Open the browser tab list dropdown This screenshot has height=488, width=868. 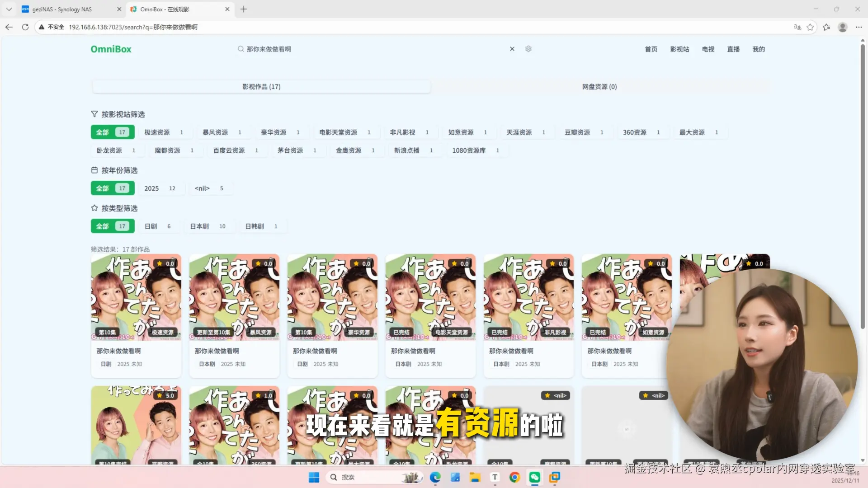[9, 9]
